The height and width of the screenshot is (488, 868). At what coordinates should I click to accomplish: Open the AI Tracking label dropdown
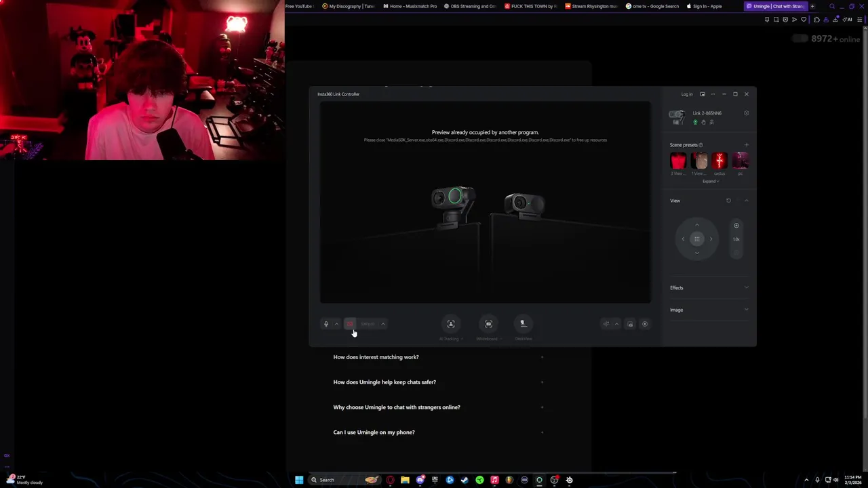point(451,339)
